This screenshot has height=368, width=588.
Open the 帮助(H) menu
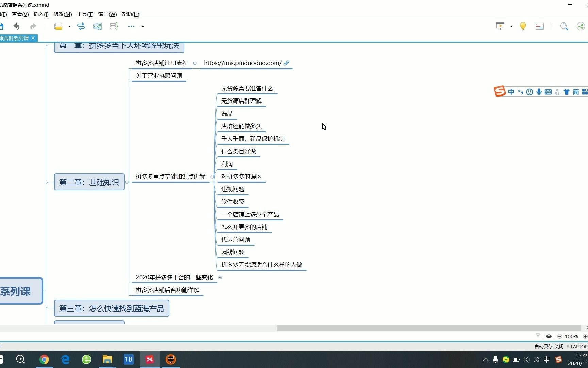(130, 14)
